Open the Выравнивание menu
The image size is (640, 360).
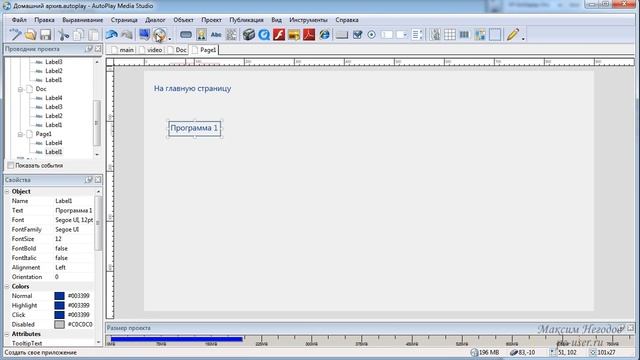pos(82,20)
